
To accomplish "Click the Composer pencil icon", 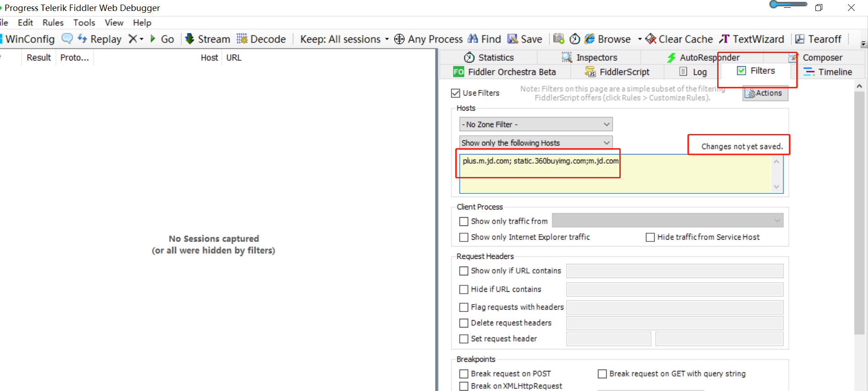I will coord(793,58).
